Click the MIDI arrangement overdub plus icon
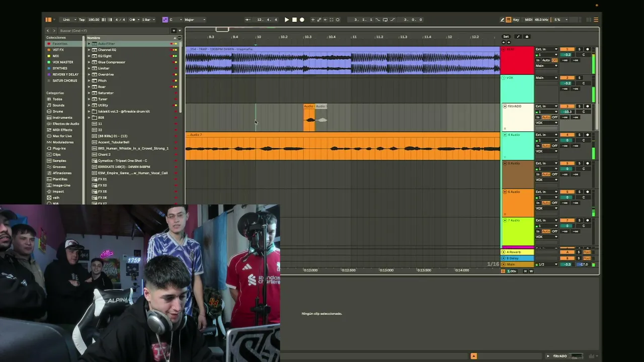The height and width of the screenshot is (362, 644). (313, 20)
